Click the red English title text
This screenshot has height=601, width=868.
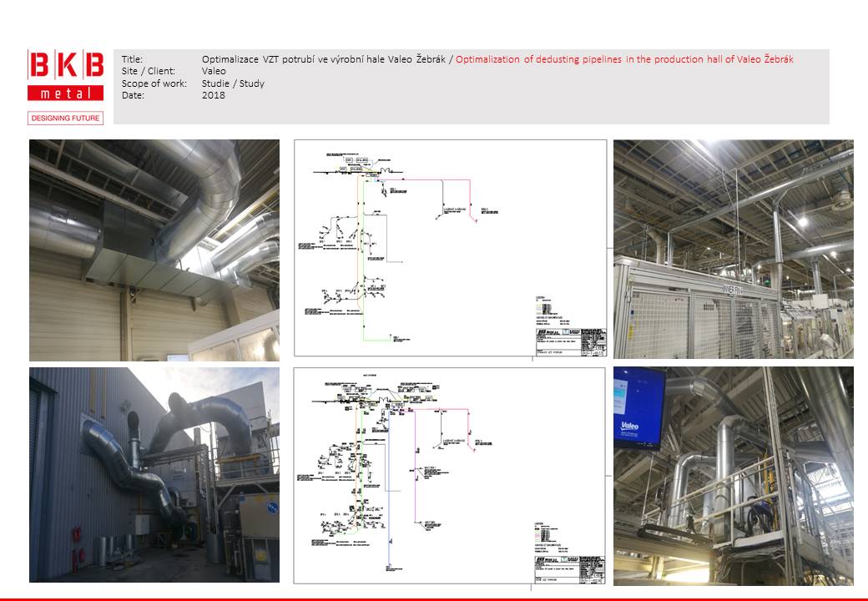tap(624, 60)
